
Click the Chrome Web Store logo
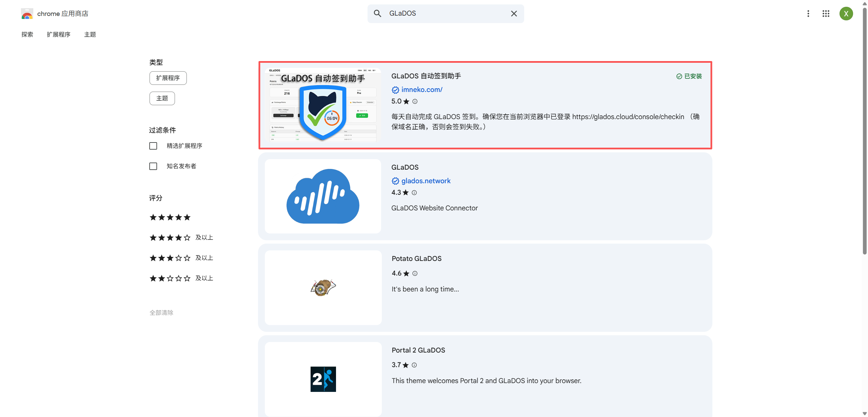(27, 14)
